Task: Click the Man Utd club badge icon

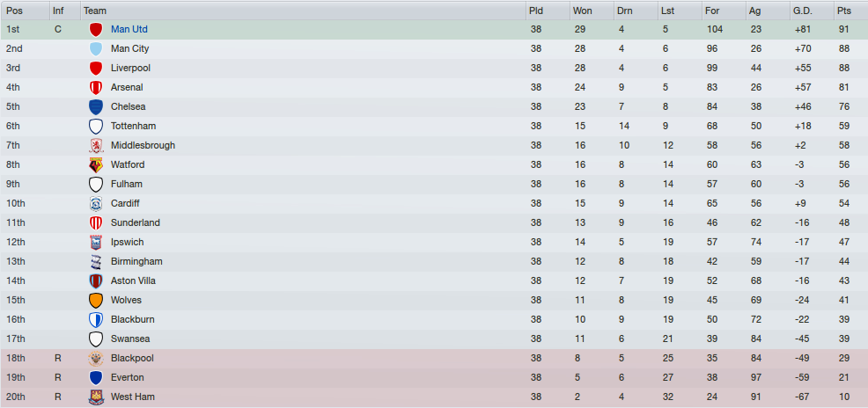Action: click(x=96, y=29)
